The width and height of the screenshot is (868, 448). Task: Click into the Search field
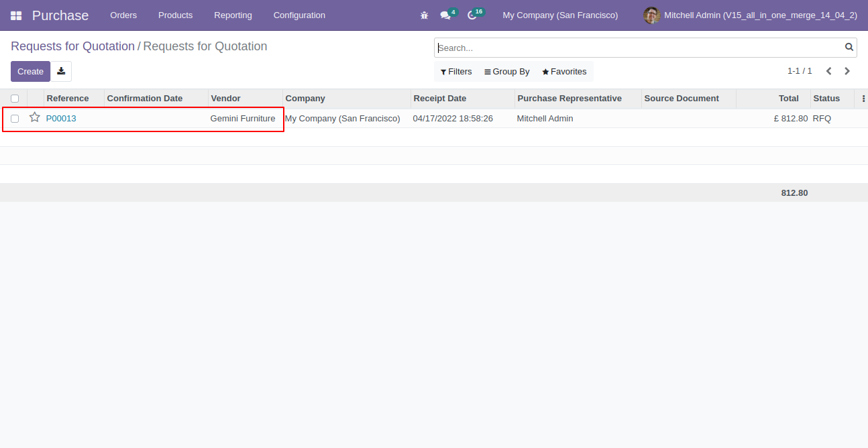(x=639, y=48)
